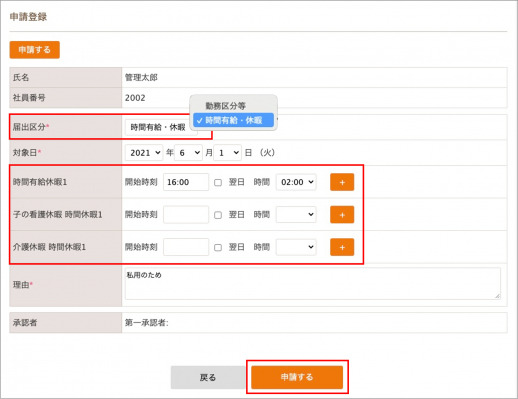The height and width of the screenshot is (399, 518).
Task: Open 時間 dropdown for 介護休暇 時間休暇1
Action: [x=296, y=247]
